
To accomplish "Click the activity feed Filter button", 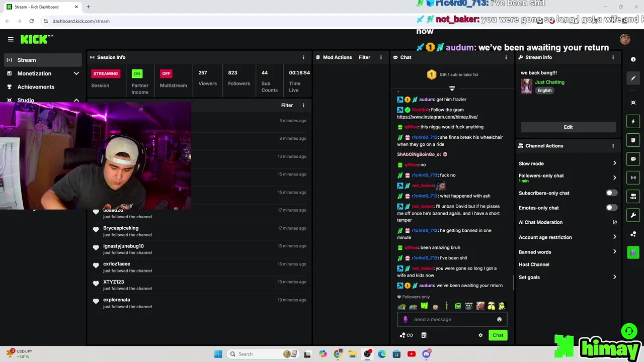I will 287,106.
